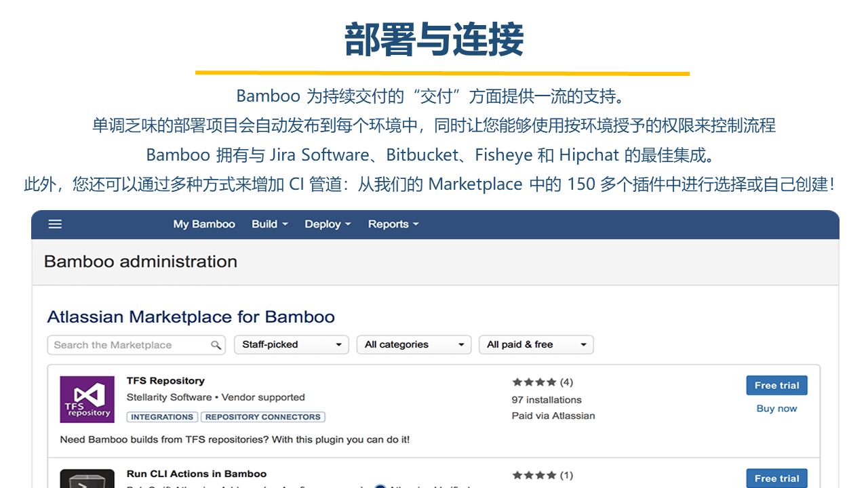Viewport: 868px width, 488px height.
Task: Expand the Reports menu
Action: [x=393, y=224]
